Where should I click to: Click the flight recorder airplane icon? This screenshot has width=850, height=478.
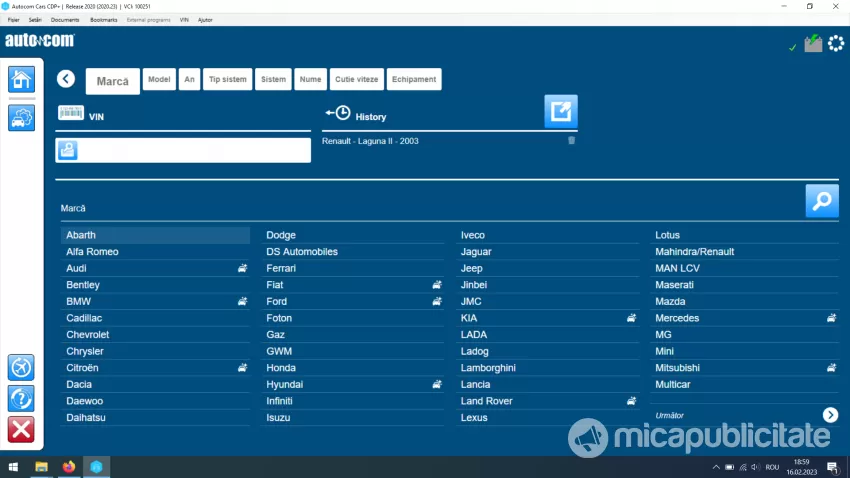(x=21, y=367)
